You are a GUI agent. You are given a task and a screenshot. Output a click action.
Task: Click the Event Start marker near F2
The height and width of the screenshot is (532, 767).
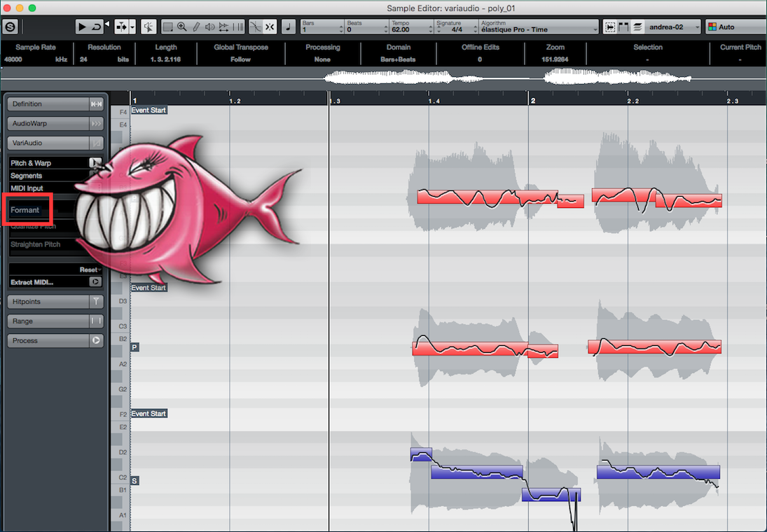(148, 414)
